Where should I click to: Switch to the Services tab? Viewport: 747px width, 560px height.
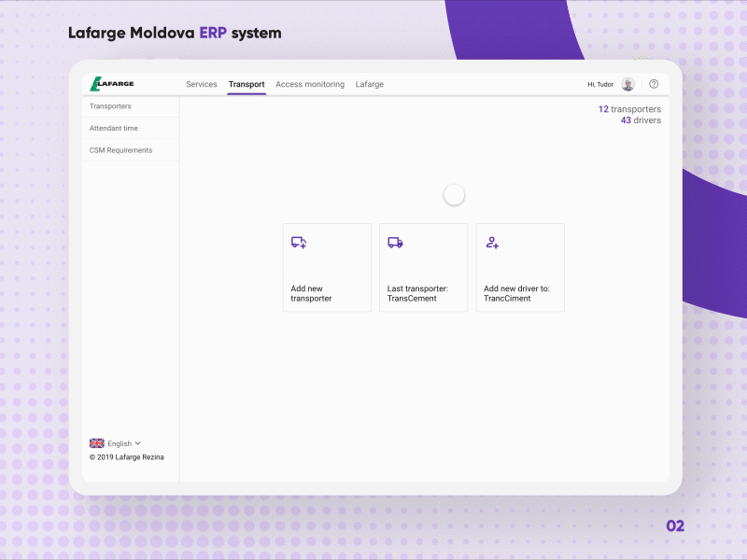[x=202, y=84]
